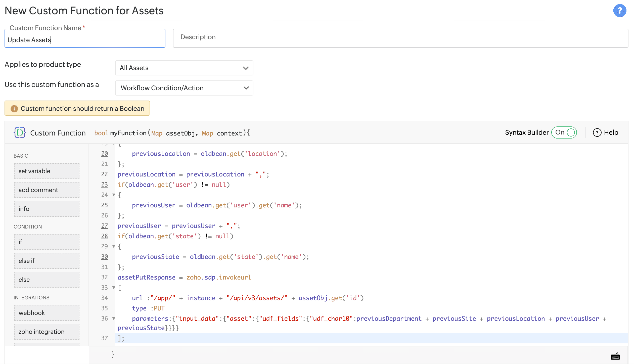636x364 pixels.
Task: Pick the else if condition block
Action: (x=47, y=261)
